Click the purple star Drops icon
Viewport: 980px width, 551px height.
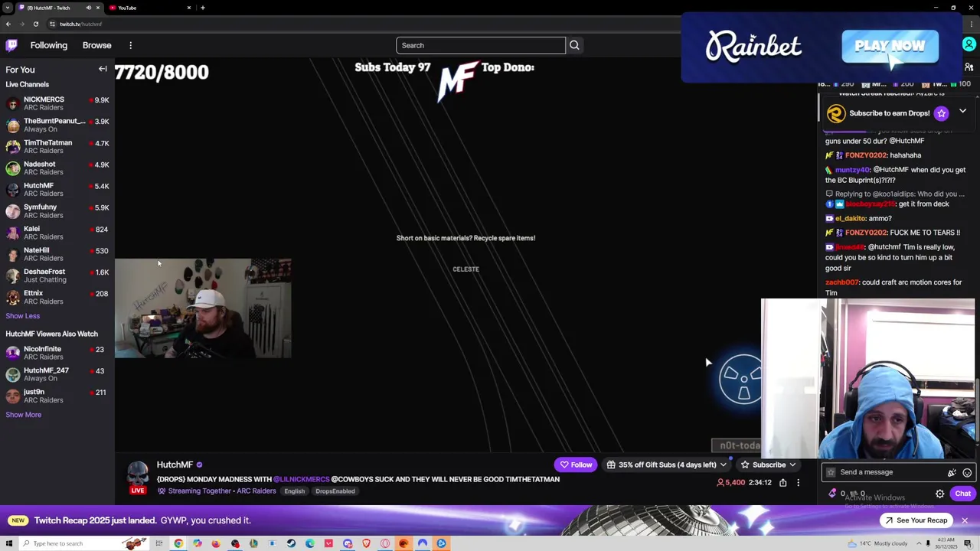pyautogui.click(x=942, y=113)
